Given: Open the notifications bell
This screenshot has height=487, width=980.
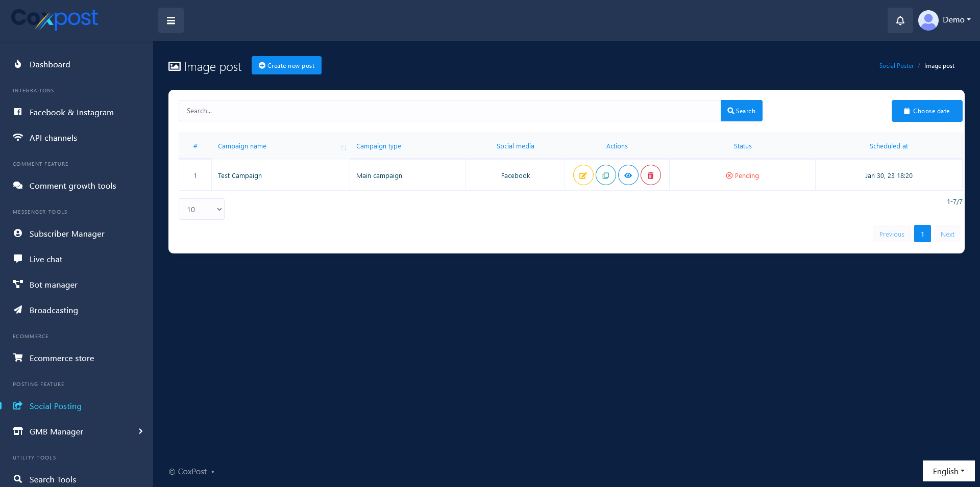Looking at the screenshot, I should coord(900,20).
